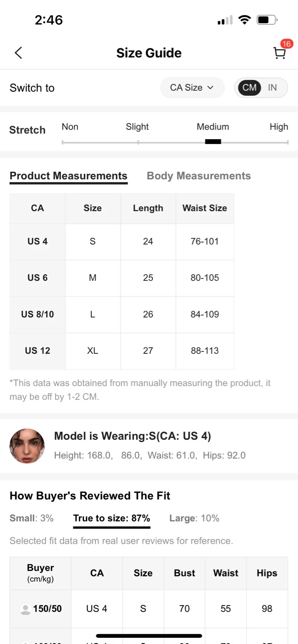
Task: Tap the buyer avatar beside 150/50
Action: [x=26, y=609]
